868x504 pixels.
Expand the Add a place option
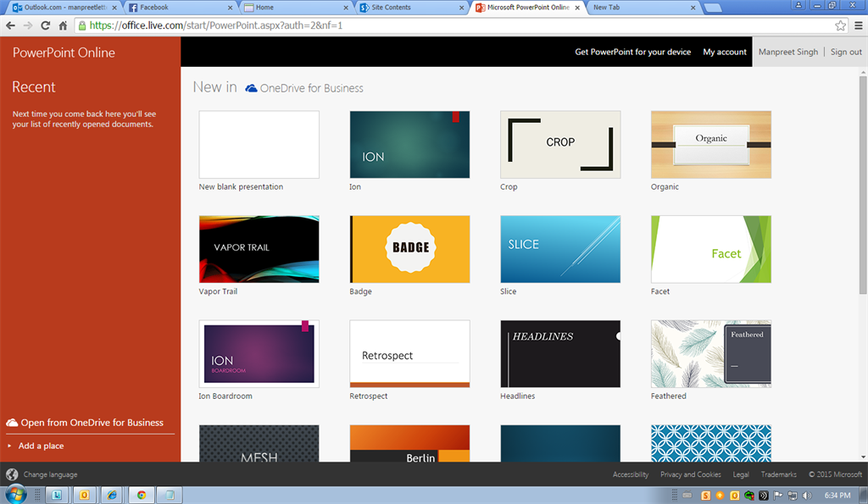(x=36, y=446)
